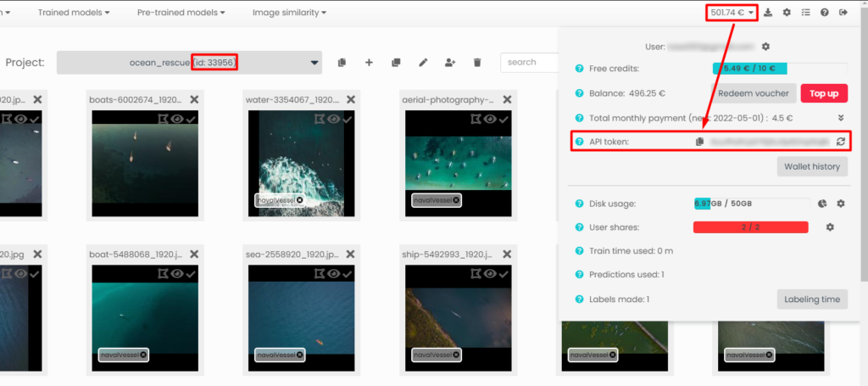
Task: Show help for Train time used
Action: pos(579,251)
